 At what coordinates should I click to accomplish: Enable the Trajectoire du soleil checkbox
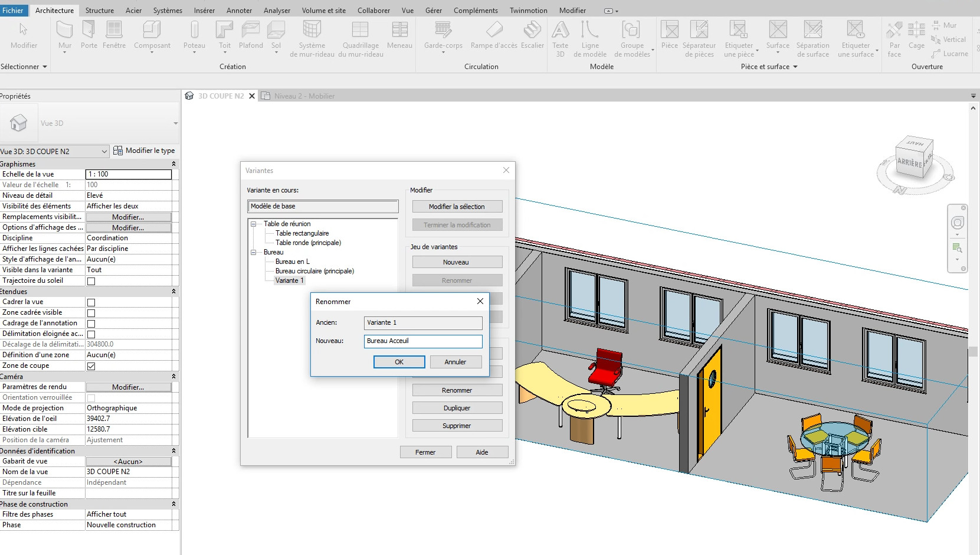click(x=91, y=281)
